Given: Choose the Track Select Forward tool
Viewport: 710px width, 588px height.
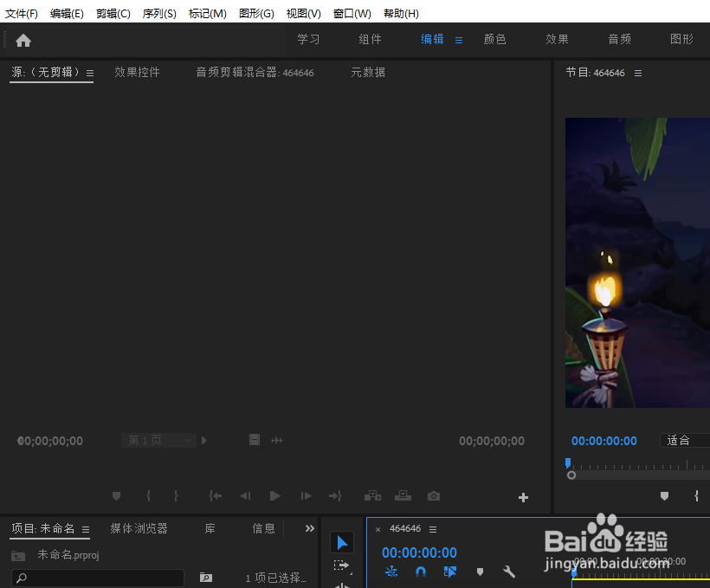Looking at the screenshot, I should 341,565.
